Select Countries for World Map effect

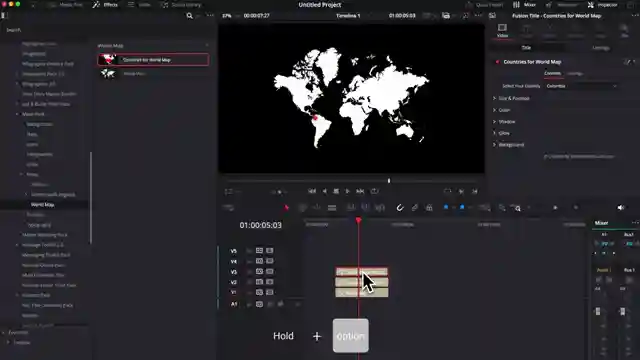tap(153, 60)
